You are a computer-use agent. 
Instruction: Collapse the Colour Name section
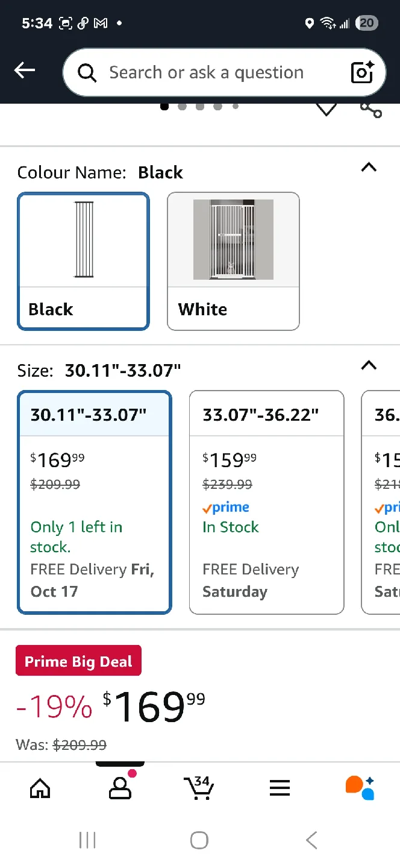[368, 168]
